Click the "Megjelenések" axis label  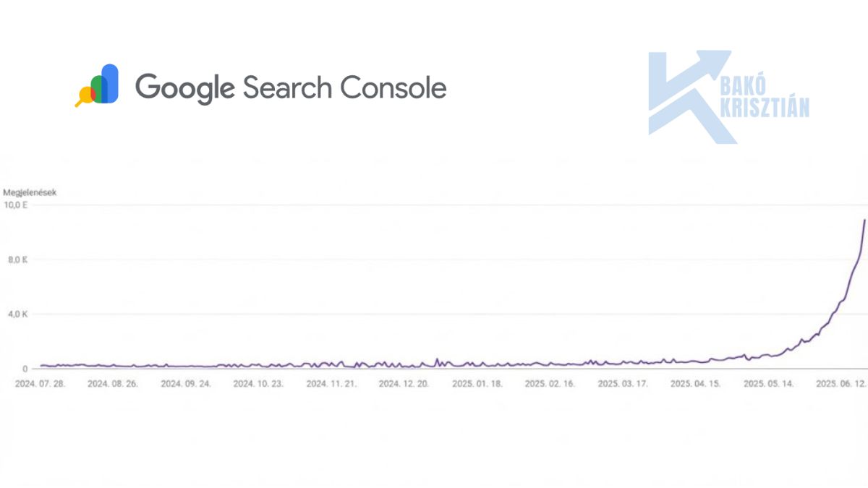[30, 192]
